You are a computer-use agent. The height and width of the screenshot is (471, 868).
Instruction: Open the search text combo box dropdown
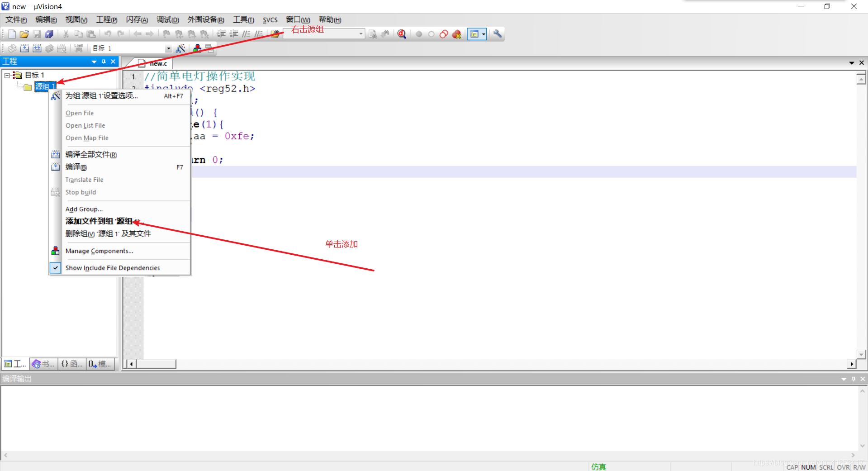pyautogui.click(x=361, y=34)
